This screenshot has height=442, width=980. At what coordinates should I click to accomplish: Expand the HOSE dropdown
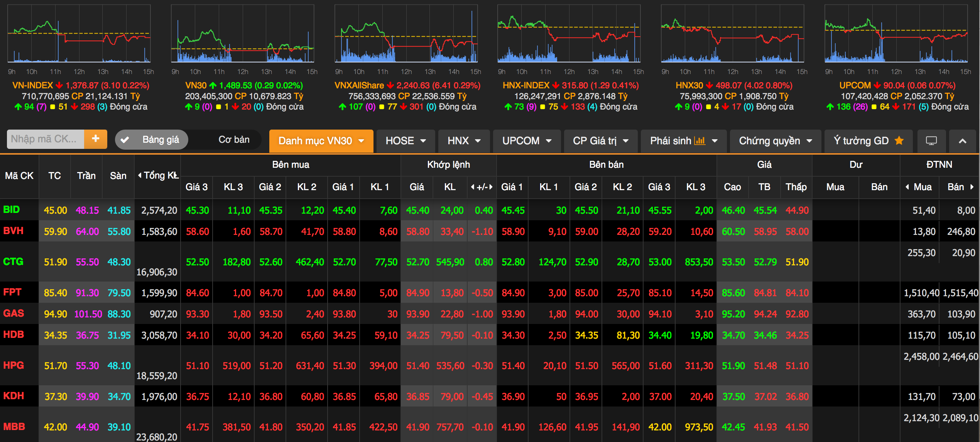click(406, 141)
